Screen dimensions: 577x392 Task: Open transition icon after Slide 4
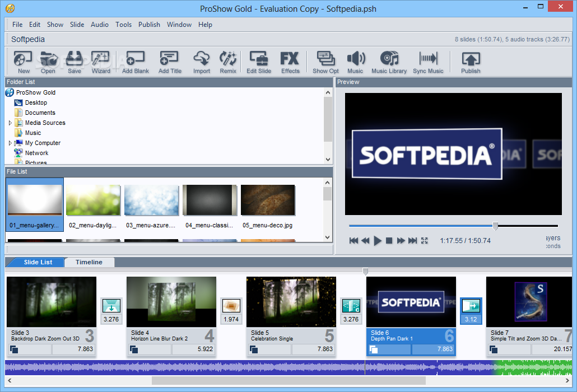[x=231, y=306]
